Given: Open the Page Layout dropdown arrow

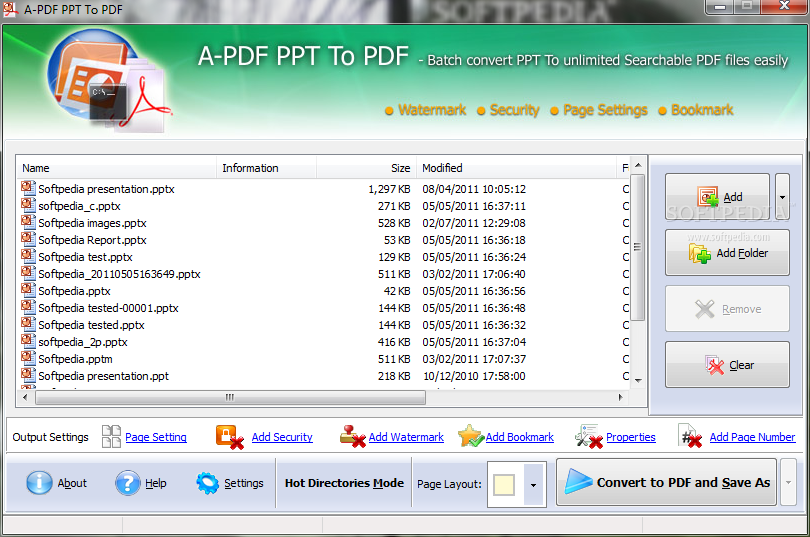Looking at the screenshot, I should (533, 484).
